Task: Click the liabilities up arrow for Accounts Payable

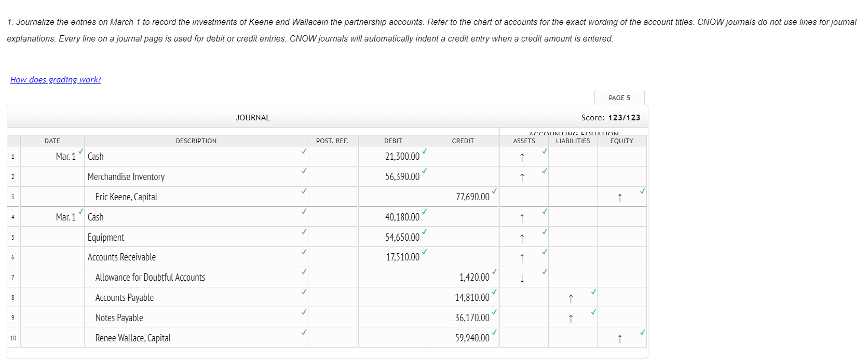Action: point(571,298)
